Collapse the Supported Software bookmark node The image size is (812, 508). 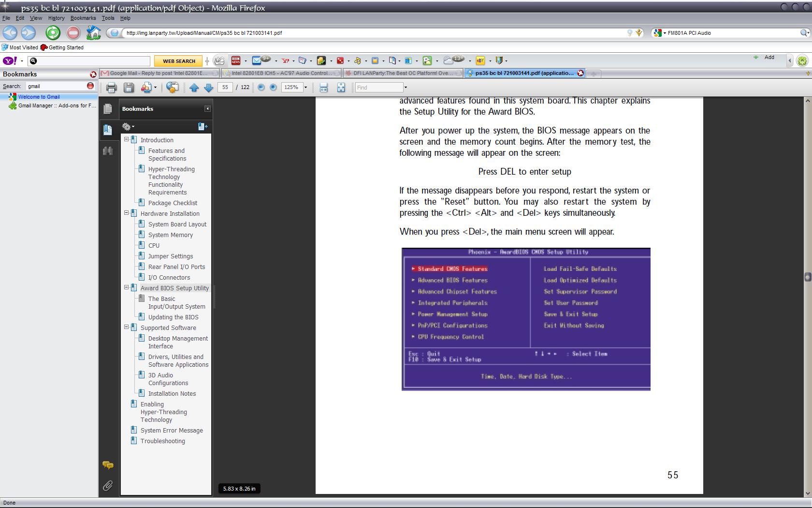pos(126,327)
